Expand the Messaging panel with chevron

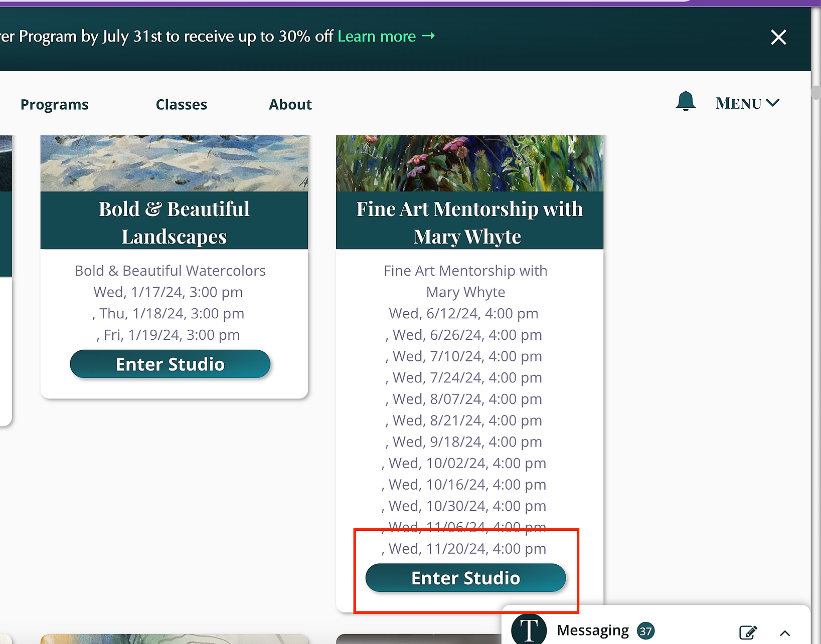(785, 633)
